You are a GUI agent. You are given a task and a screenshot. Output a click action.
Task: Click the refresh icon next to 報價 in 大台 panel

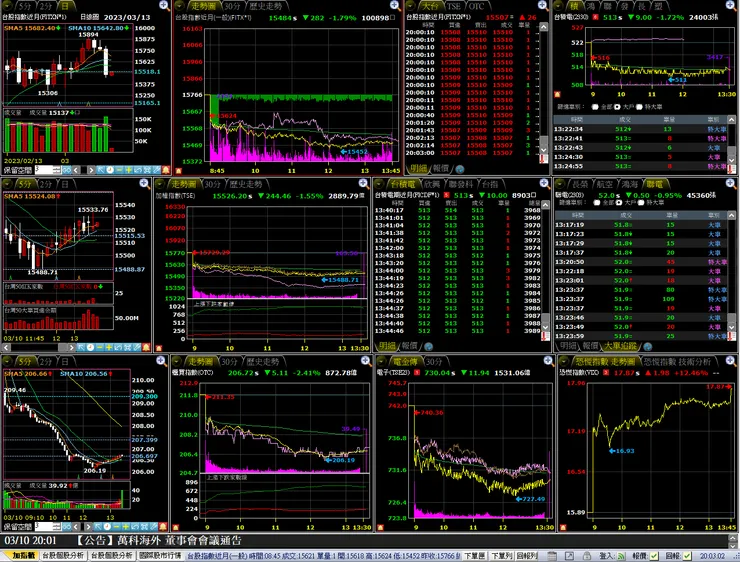pyautogui.click(x=459, y=169)
